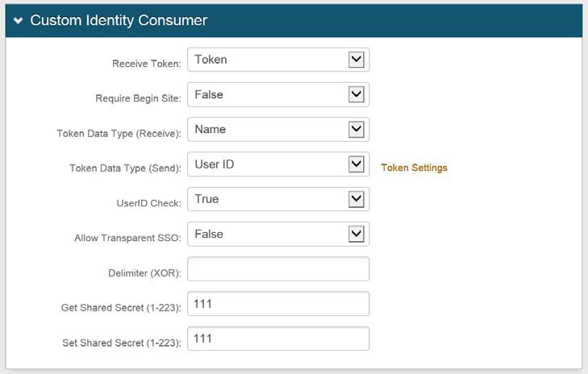This screenshot has width=588, height=374.
Task: Open the UserID Check box showing True
Action: coord(266,199)
